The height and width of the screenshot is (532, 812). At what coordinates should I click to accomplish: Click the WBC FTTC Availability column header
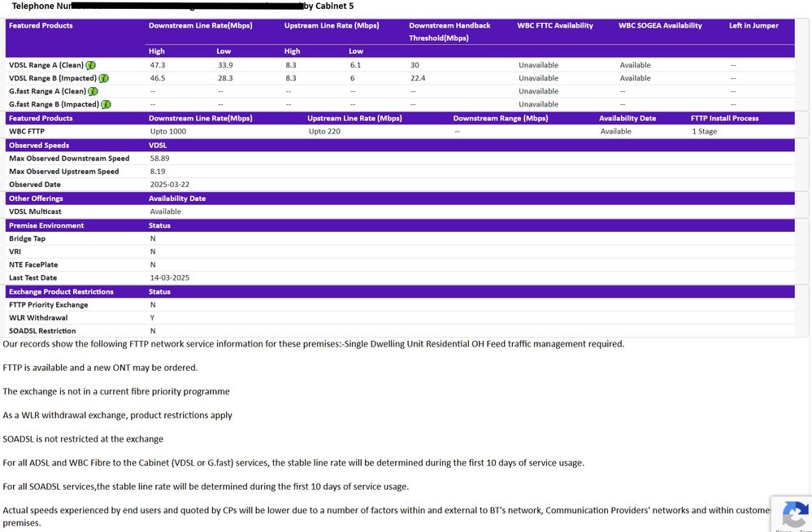click(x=555, y=25)
